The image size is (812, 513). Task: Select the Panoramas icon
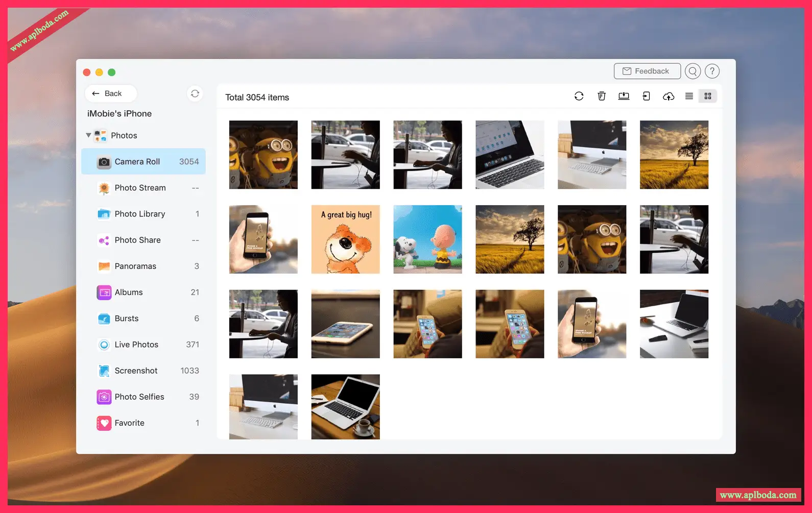pos(104,266)
